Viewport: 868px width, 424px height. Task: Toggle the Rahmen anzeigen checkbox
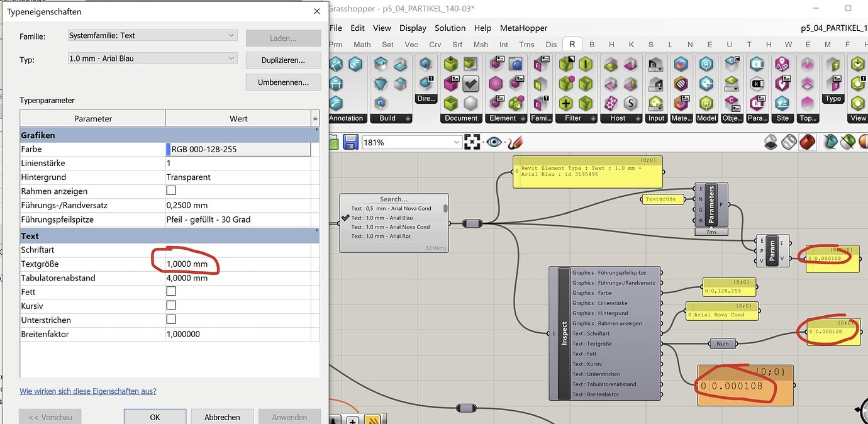click(170, 191)
